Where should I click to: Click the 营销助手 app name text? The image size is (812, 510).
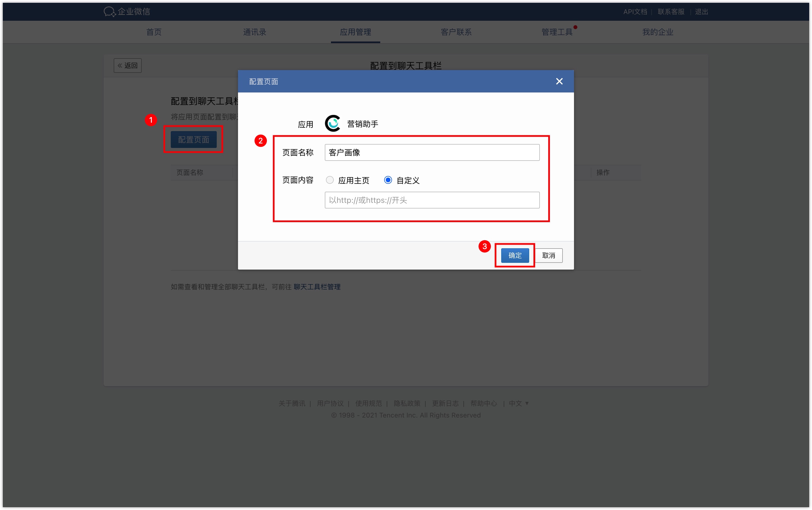pos(363,124)
